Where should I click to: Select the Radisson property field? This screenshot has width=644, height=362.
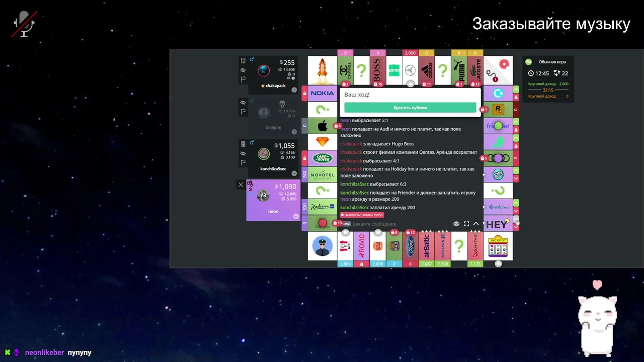click(323, 207)
